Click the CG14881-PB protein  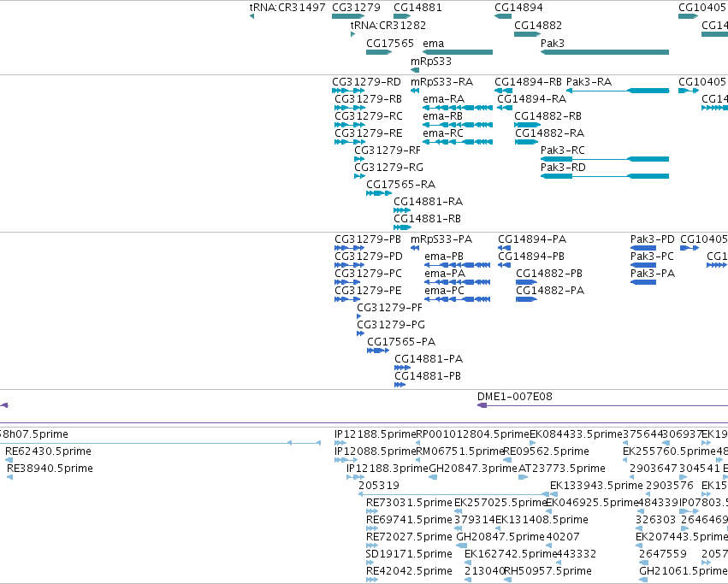[400, 385]
